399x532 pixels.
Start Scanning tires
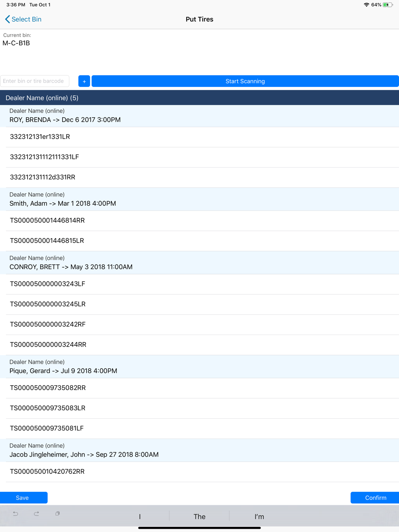[x=245, y=81]
